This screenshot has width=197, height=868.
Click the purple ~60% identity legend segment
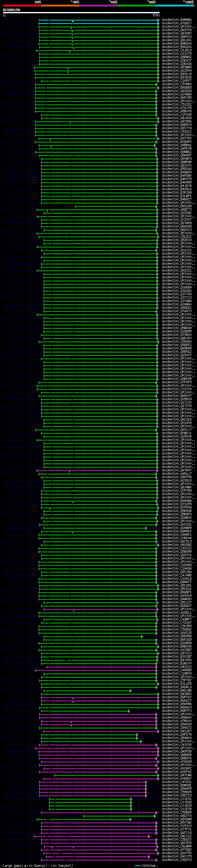(98, 6)
